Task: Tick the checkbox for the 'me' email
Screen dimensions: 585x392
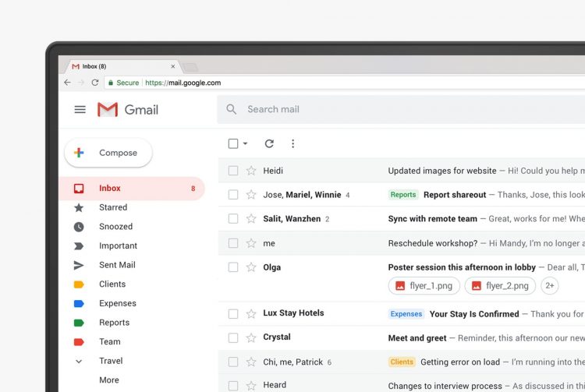Action: point(233,243)
